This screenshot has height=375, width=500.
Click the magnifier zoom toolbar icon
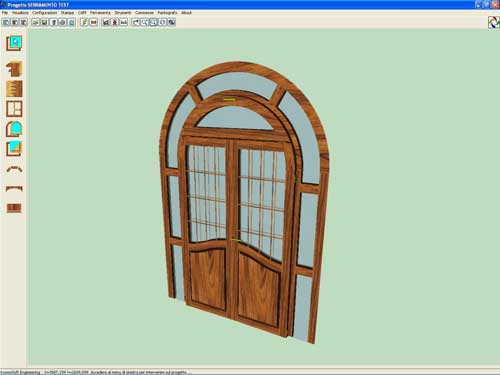click(x=144, y=22)
